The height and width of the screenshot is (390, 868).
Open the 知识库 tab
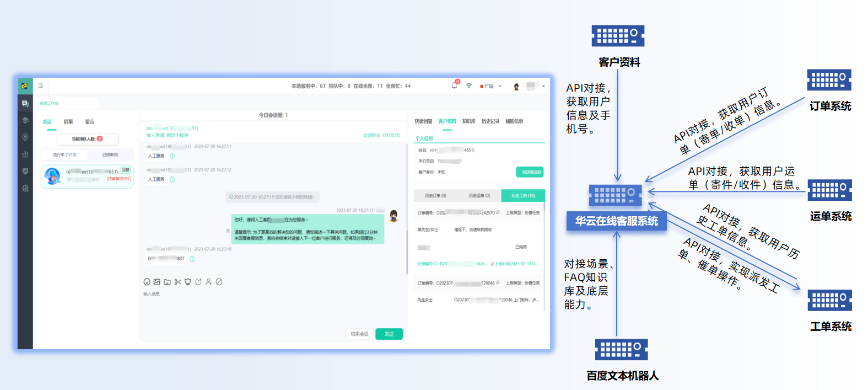pyautogui.click(x=468, y=121)
